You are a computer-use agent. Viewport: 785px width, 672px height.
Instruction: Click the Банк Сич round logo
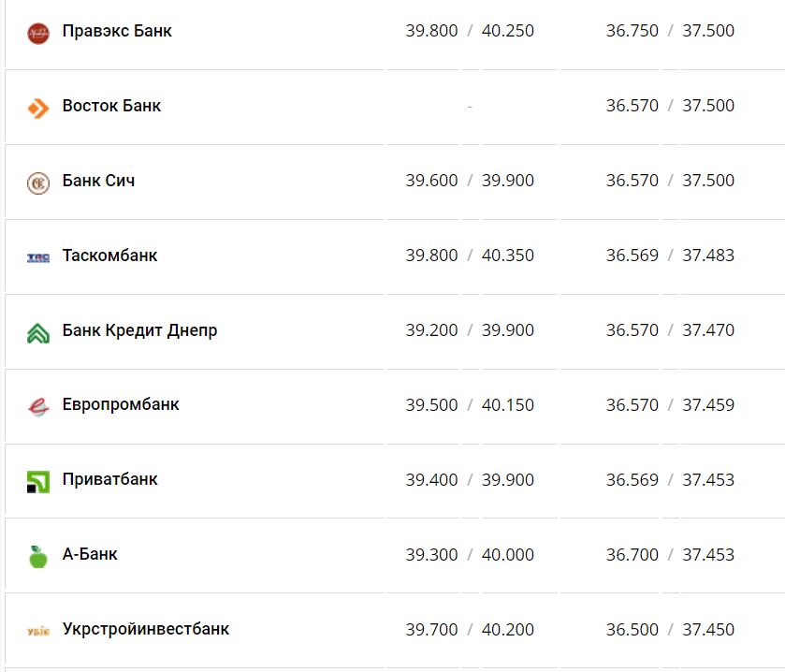click(x=37, y=183)
